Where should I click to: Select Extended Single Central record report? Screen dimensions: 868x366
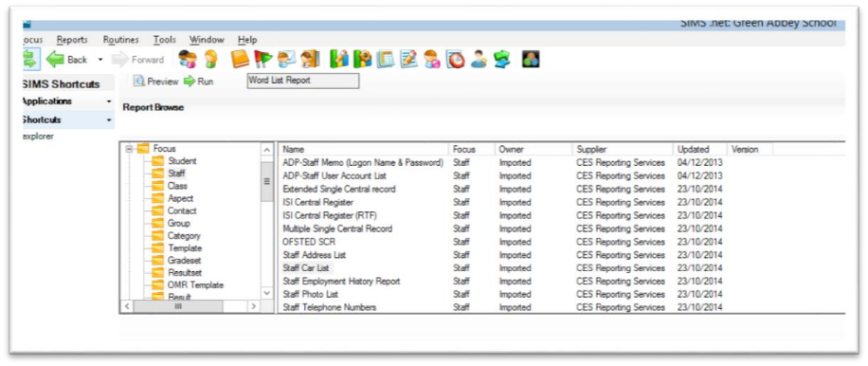(x=339, y=189)
